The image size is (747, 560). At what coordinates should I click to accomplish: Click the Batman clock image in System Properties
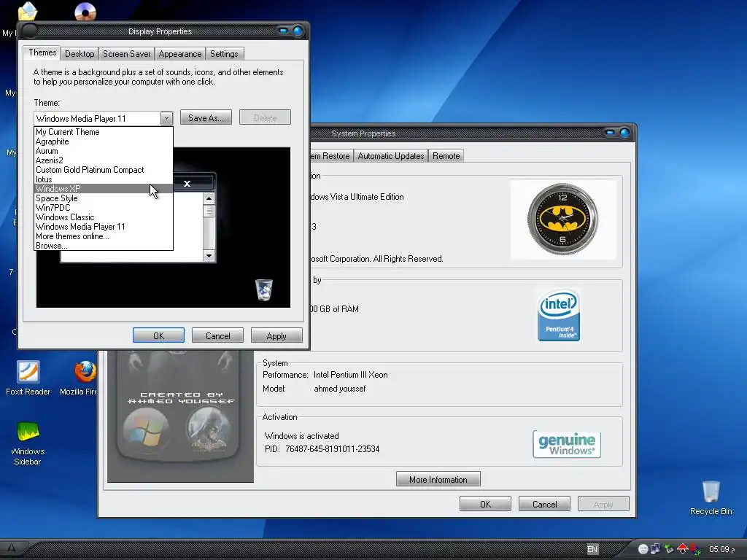(562, 219)
